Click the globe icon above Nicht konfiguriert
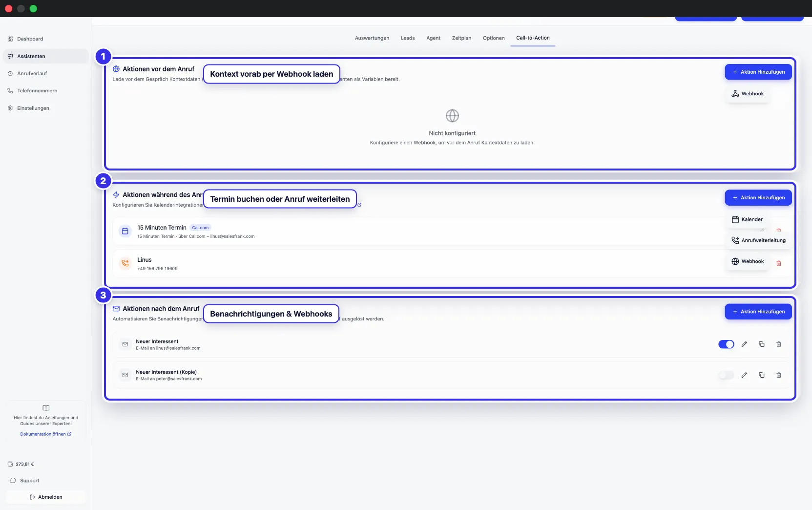 click(x=452, y=116)
